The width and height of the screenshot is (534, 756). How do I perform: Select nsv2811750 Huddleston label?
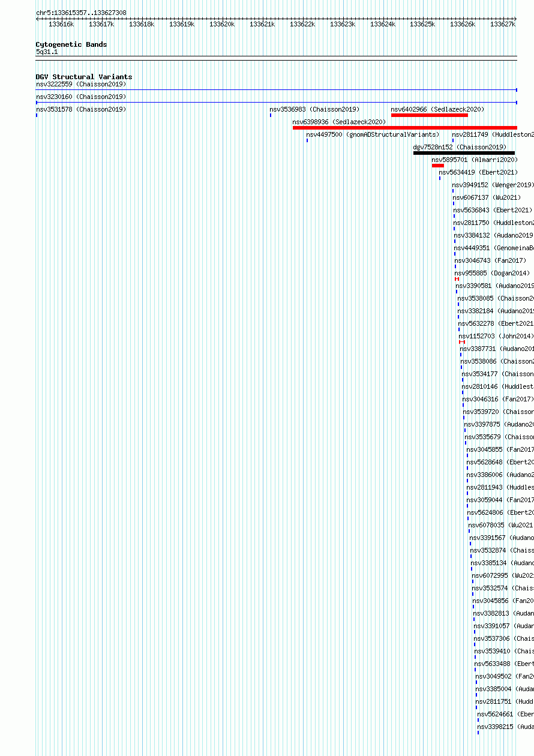pos(493,223)
